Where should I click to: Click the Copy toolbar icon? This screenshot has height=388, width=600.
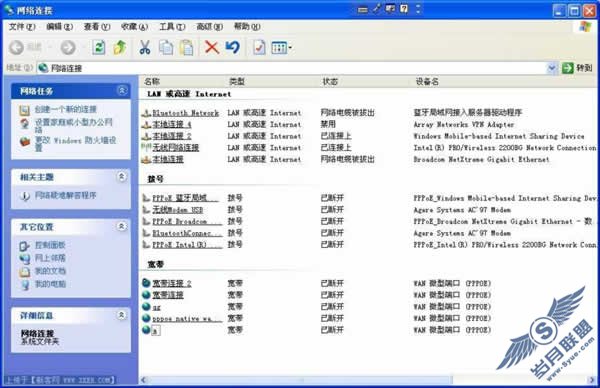pyautogui.click(x=166, y=47)
